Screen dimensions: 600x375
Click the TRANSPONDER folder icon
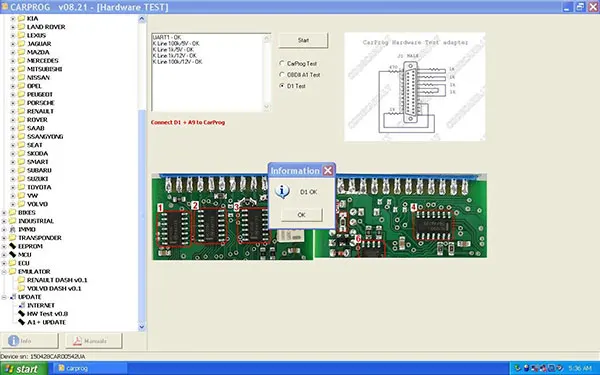(13, 238)
